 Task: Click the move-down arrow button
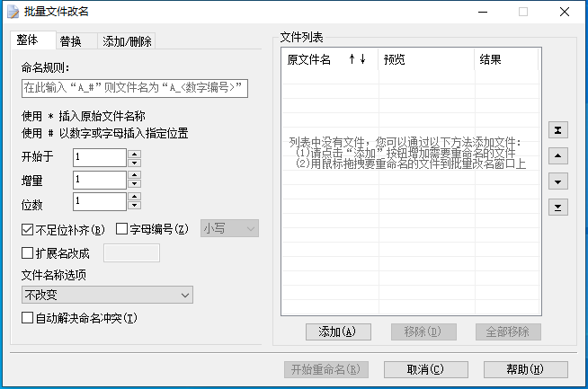coord(558,181)
